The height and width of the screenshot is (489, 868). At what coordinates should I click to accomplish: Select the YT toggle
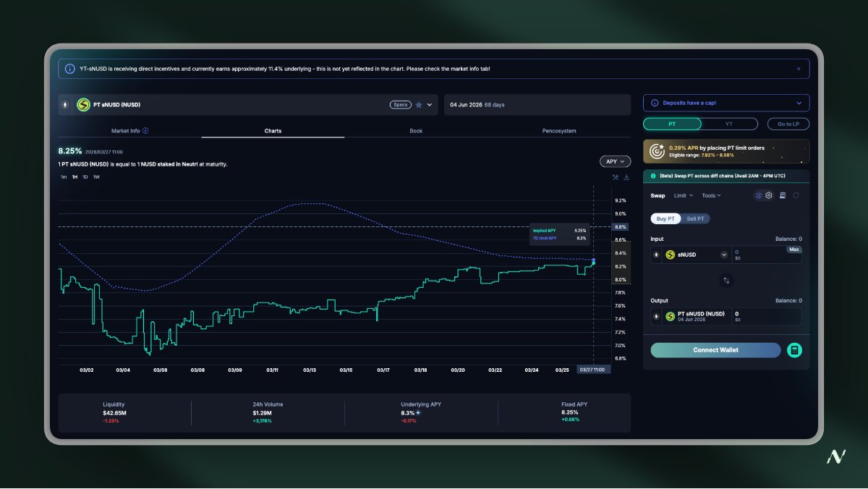pos(729,124)
